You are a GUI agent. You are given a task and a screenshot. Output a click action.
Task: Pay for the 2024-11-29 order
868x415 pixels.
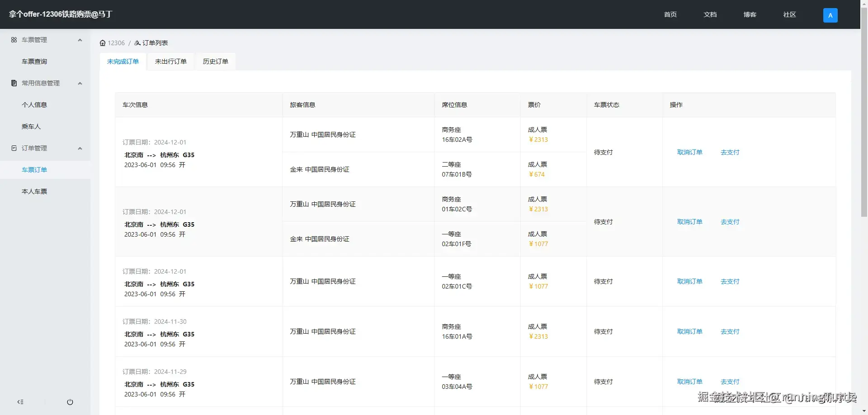(730, 382)
